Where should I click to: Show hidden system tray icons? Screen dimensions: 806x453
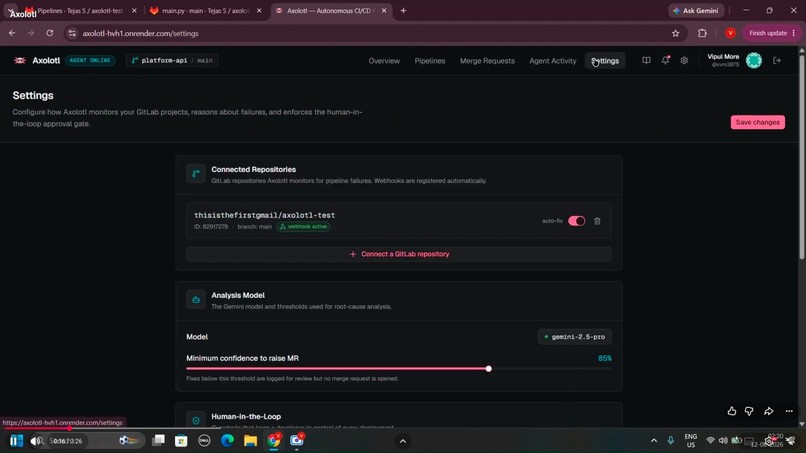coord(653,441)
